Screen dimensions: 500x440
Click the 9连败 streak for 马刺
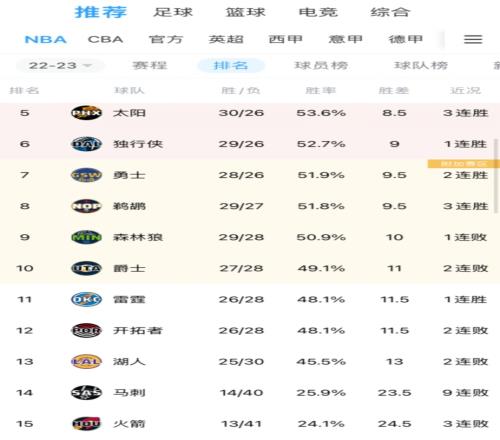pos(465,393)
